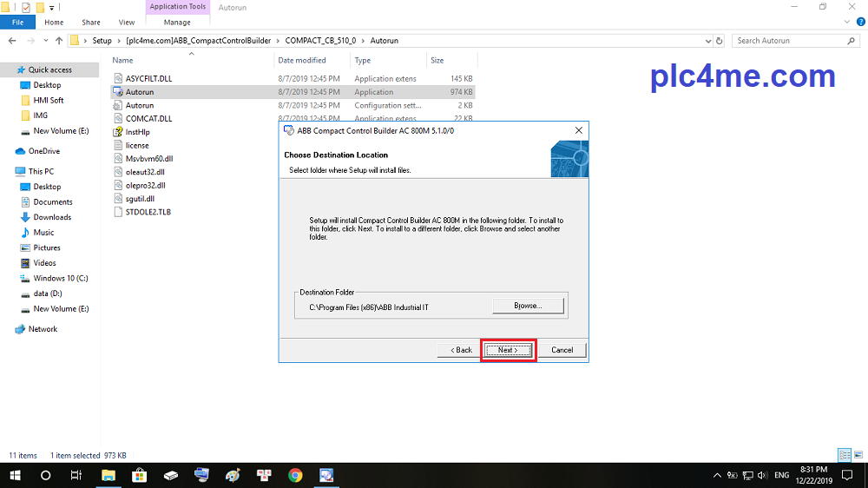
Task: Switch to details view icon in status bar
Action: (x=845, y=455)
